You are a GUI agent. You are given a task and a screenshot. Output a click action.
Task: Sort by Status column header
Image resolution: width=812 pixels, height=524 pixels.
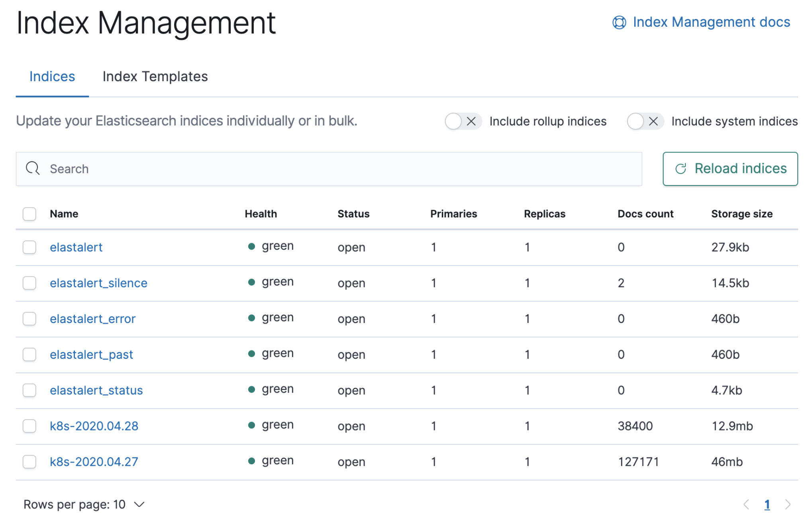(x=353, y=214)
